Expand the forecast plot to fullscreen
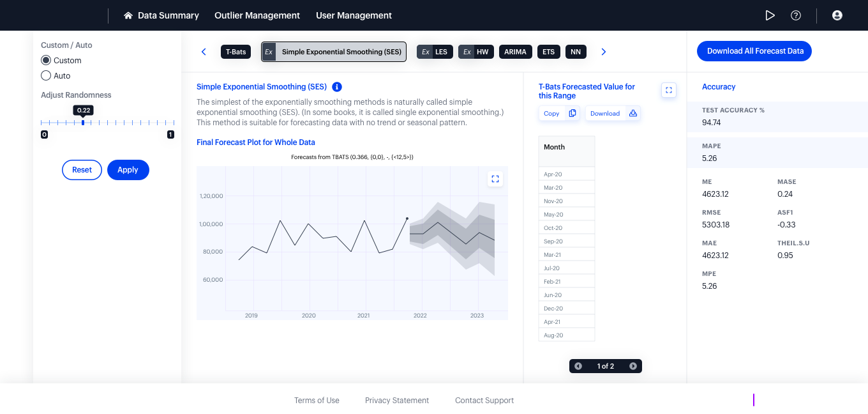Image resolution: width=868 pixels, height=414 pixels. point(495,179)
